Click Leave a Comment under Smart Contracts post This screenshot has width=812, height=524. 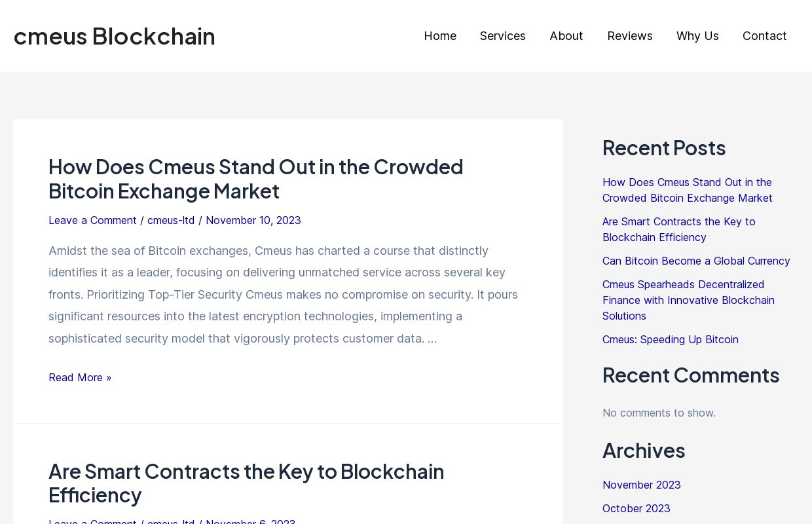coord(92,522)
